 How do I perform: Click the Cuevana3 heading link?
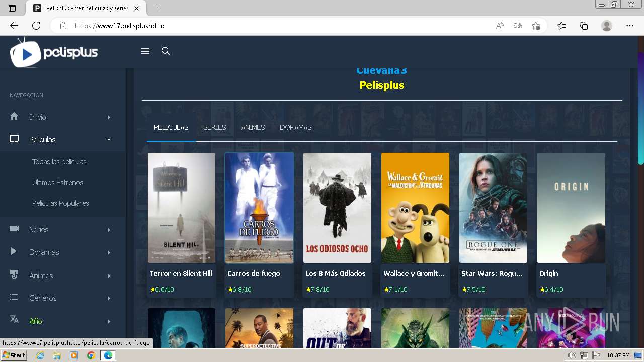pos(381,71)
